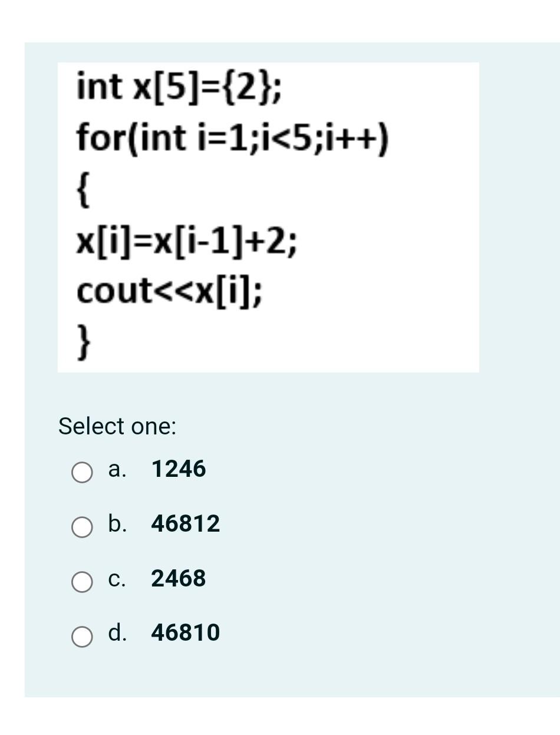Click the bold text 46810
The image size is (560, 735).
coord(185,634)
